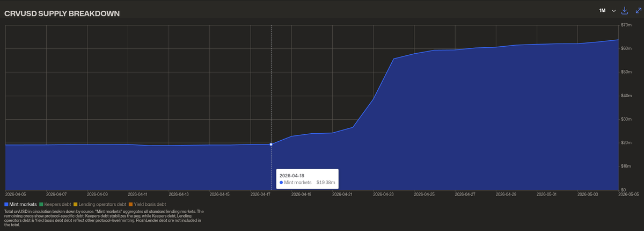644x231 pixels.
Task: Toggle the Yield basis debt legend series
Action: pos(147,204)
